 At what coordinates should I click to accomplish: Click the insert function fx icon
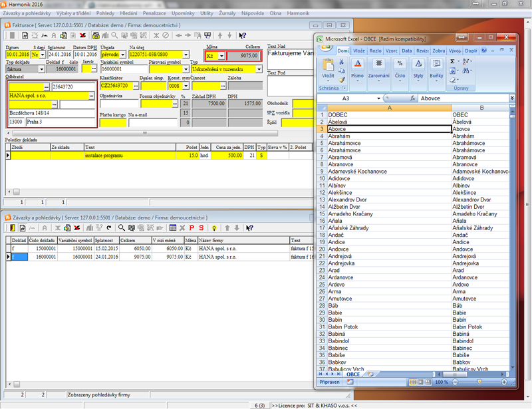coord(412,98)
